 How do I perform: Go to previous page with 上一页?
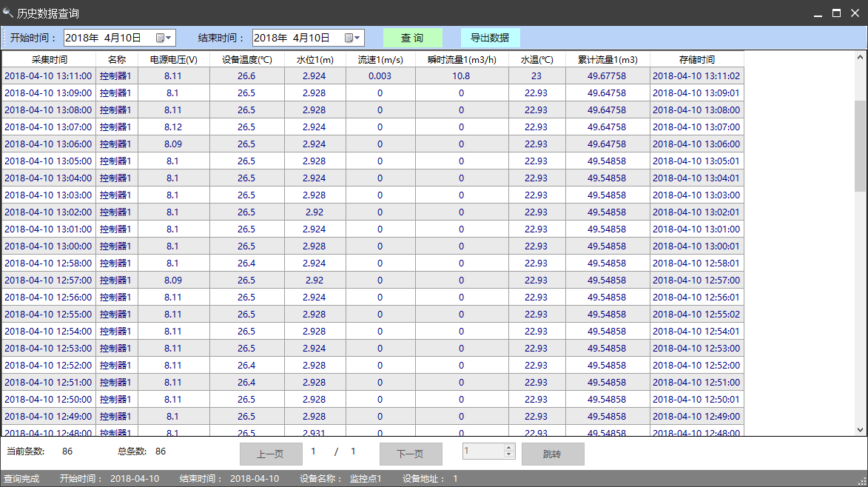(x=271, y=454)
